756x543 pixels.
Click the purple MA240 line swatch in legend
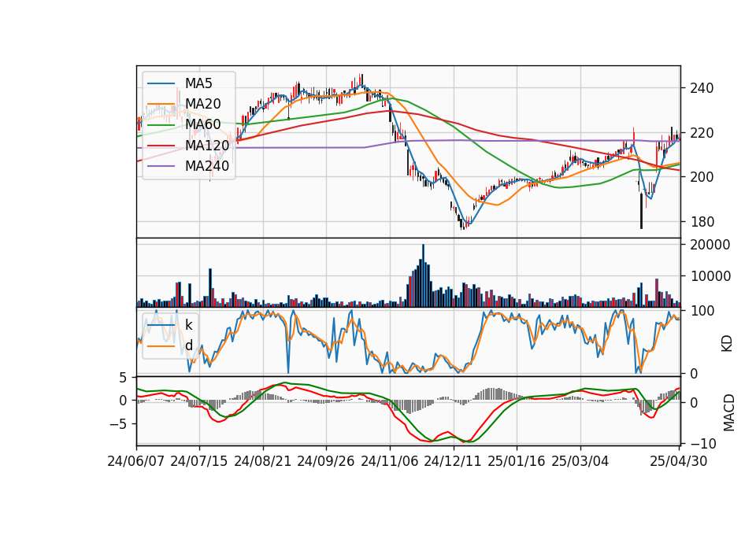pos(161,166)
